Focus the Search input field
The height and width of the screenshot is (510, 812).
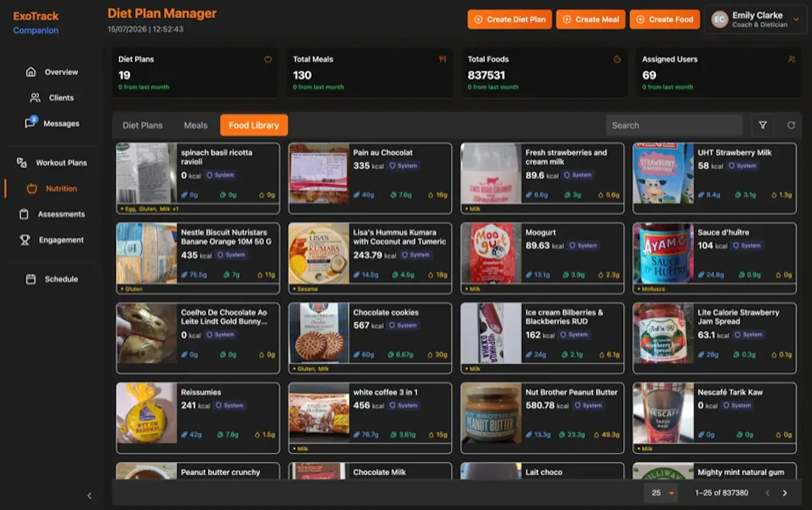pyautogui.click(x=674, y=125)
